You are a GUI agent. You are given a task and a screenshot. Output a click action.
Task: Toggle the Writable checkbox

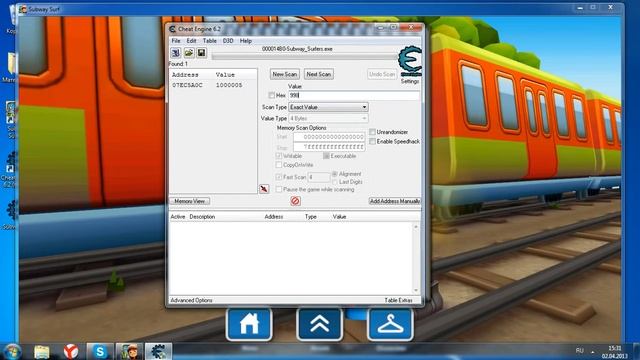(278, 156)
